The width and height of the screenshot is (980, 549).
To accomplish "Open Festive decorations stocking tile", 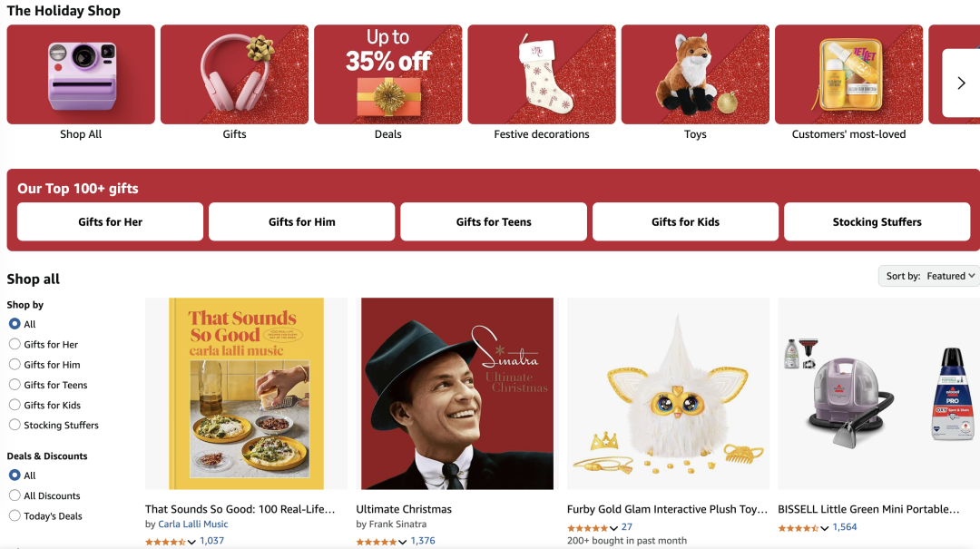I will tap(541, 74).
